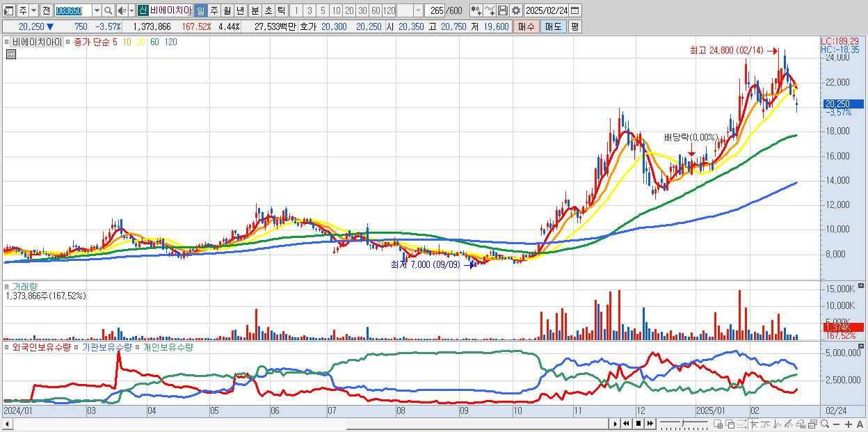Open the stock search magnifier icon

[108, 10]
